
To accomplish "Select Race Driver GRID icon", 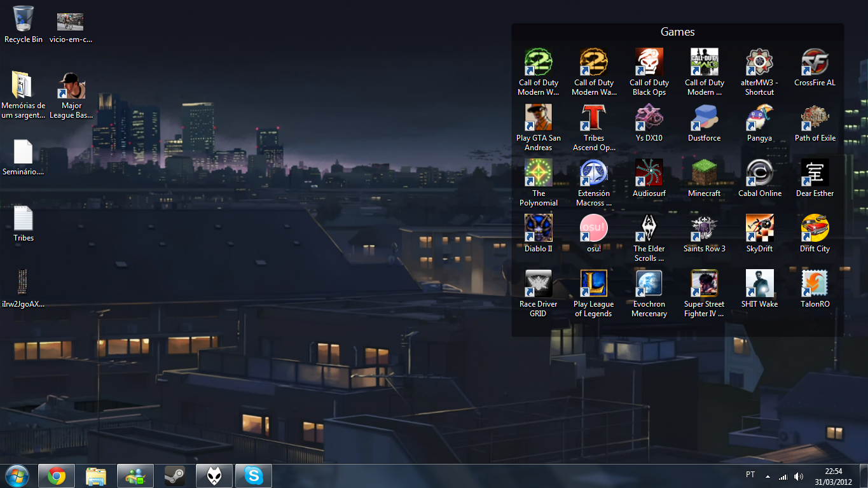I will (538, 284).
